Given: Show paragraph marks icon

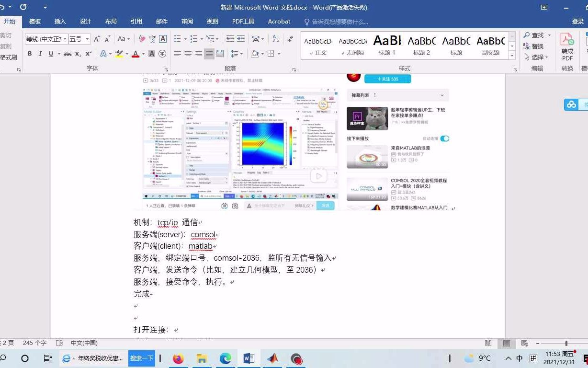Looking at the screenshot, I should (291, 39).
